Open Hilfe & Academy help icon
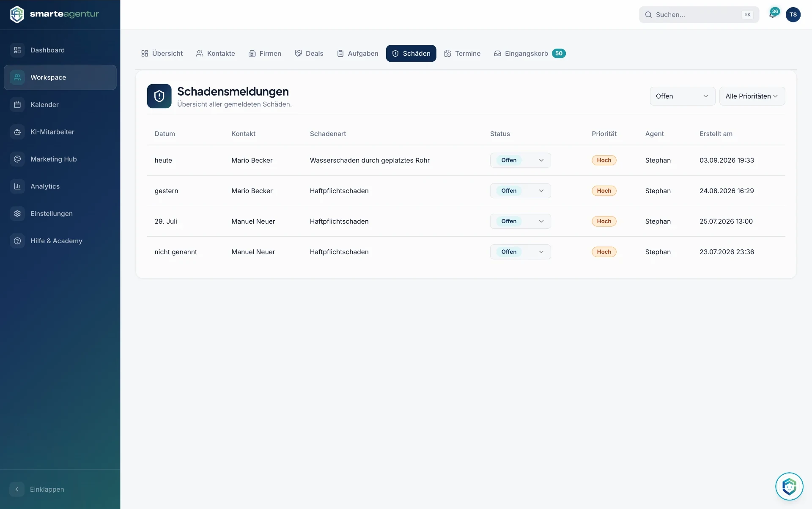This screenshot has width=812, height=509. (x=17, y=241)
